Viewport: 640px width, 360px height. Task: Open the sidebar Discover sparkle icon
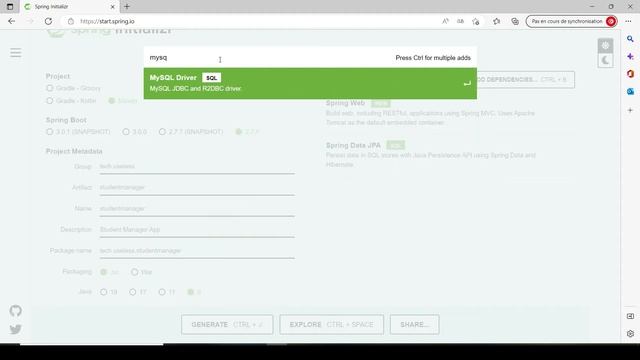click(630, 56)
